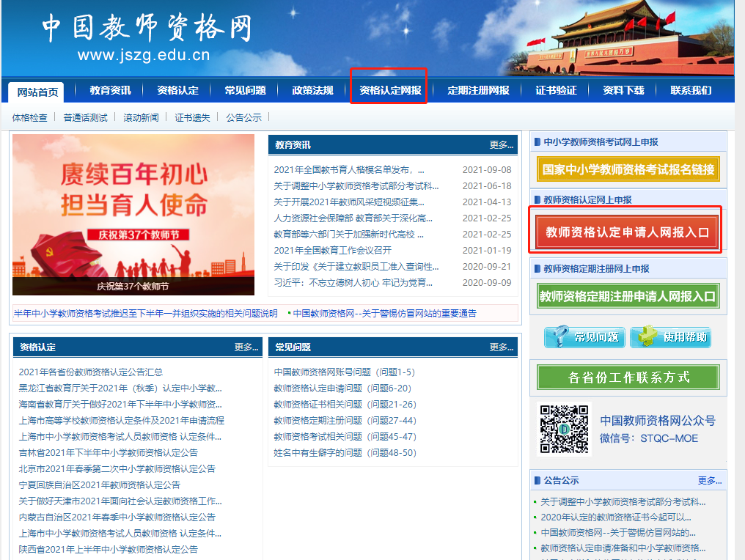
Task: Open 证书验证 navigation item
Action: click(556, 90)
